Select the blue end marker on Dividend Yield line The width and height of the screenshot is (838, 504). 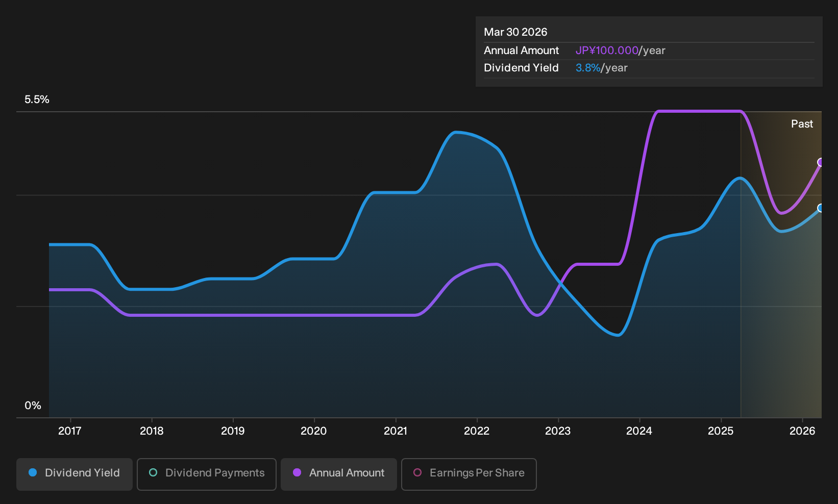[821, 208]
